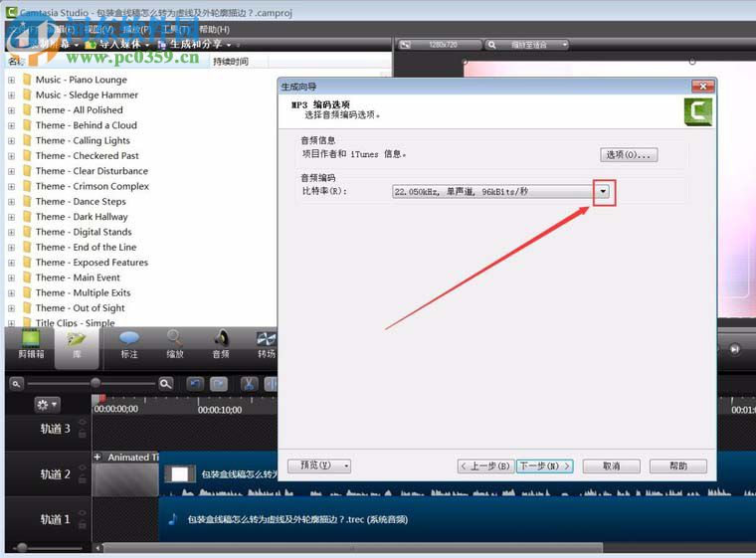Click the white thumbnail on track 2 clip

click(179, 474)
